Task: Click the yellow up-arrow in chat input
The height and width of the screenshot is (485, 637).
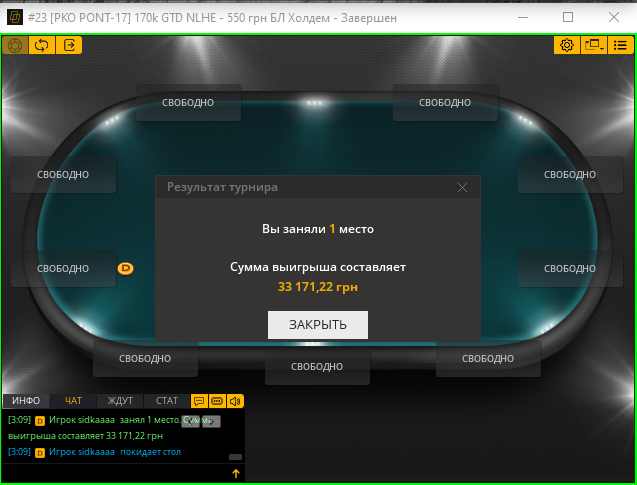Action: (x=236, y=473)
